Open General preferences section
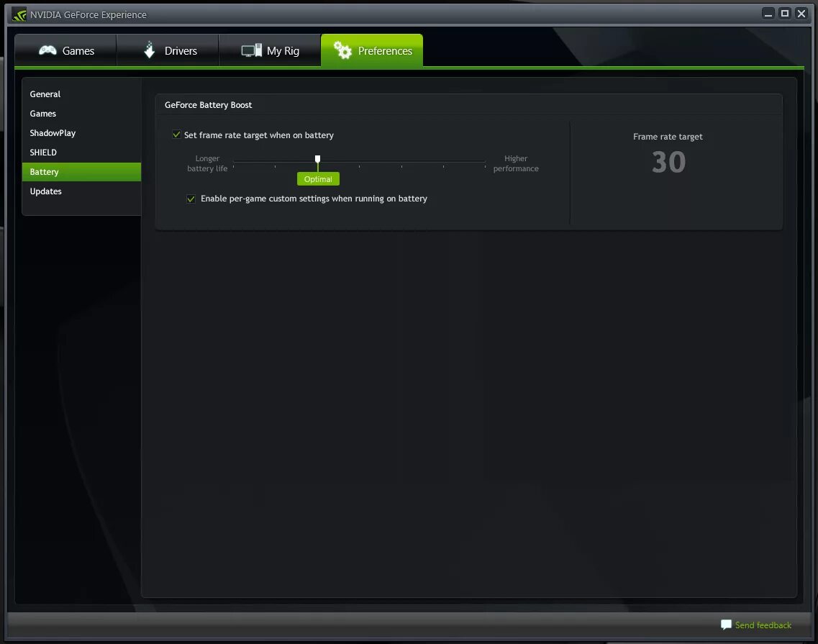818x644 pixels. coord(81,94)
